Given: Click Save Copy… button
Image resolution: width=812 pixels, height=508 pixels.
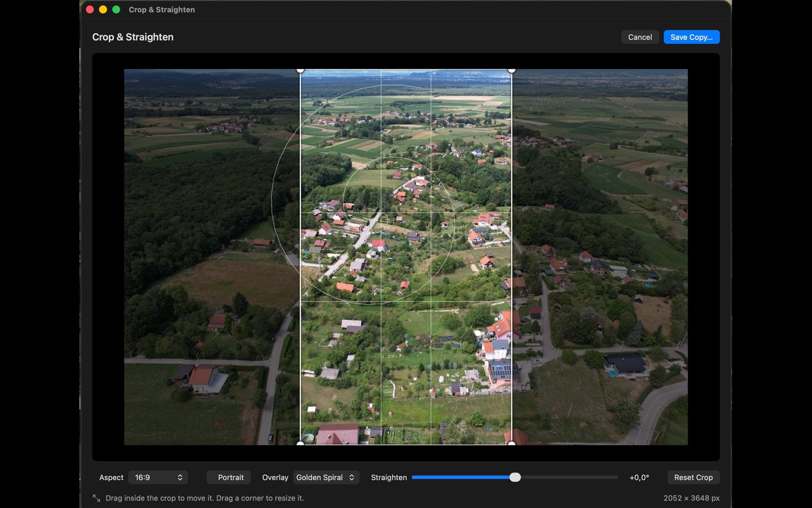Looking at the screenshot, I should point(691,37).
